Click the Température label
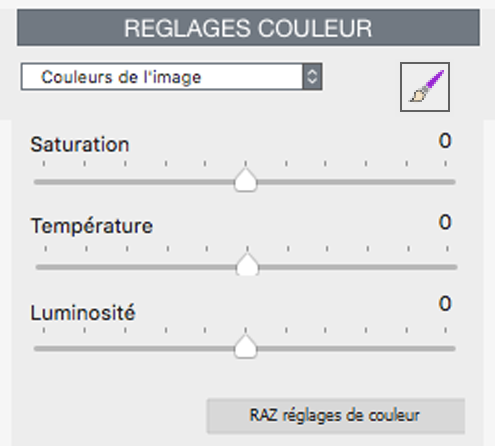The image size is (495, 446). coord(92,226)
